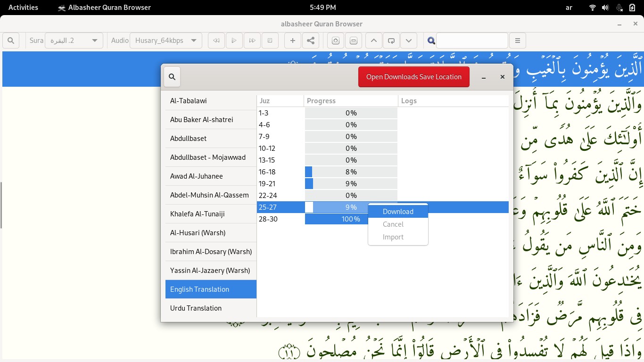Select Yassin Al-Jazaery (Warsh) entry
644x362 pixels.
coord(211,271)
